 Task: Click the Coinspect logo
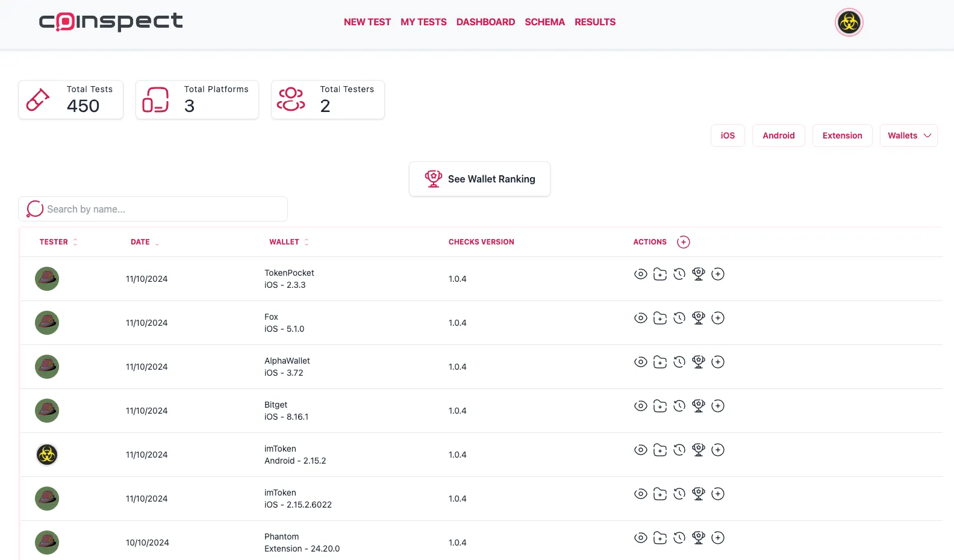point(111,22)
